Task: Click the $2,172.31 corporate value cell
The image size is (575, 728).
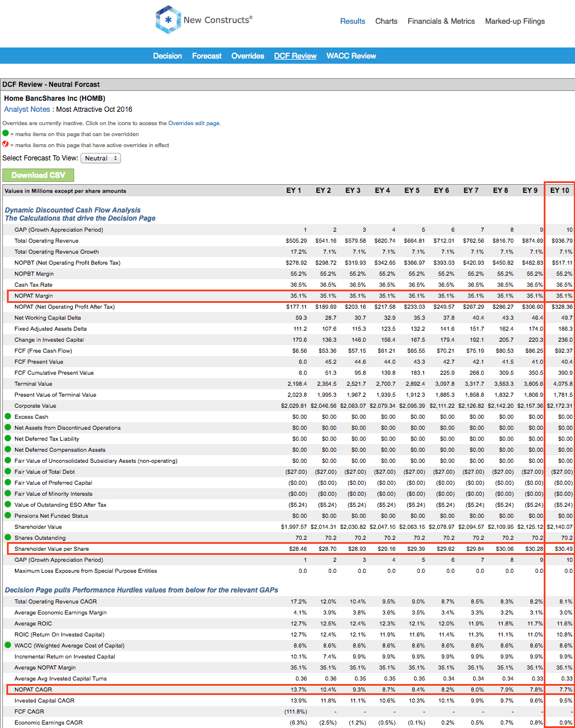Action: point(559,406)
